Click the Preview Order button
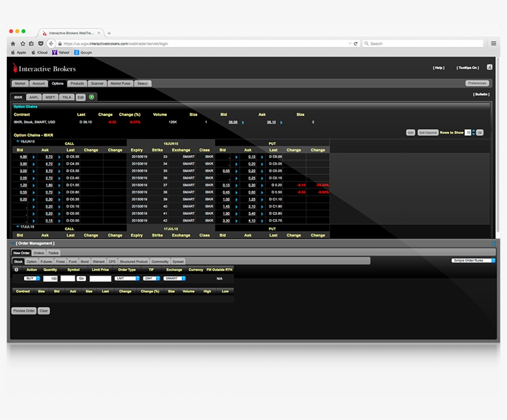This screenshot has width=507, height=420. (x=24, y=311)
